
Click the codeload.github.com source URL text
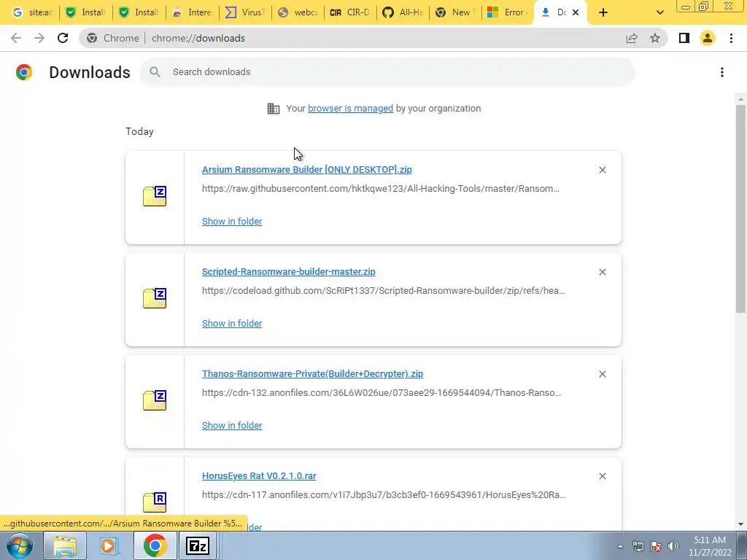pos(384,290)
